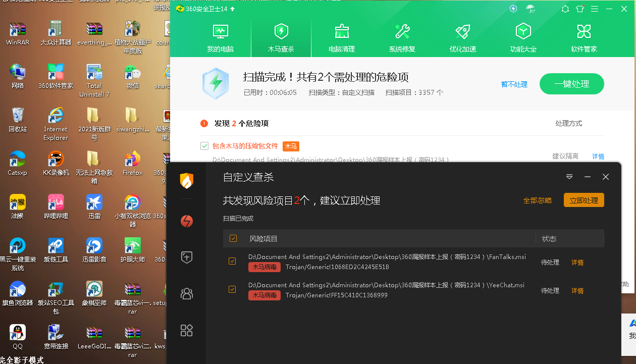Click the hexagon nodes icon in 360 title bar

(x=565, y=9)
